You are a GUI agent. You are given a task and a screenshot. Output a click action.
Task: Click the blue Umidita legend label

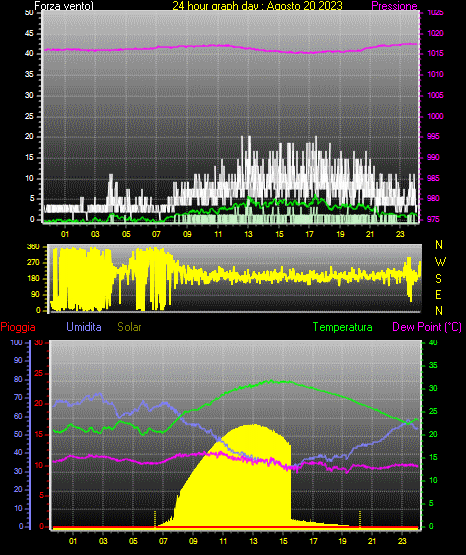pyautogui.click(x=84, y=327)
